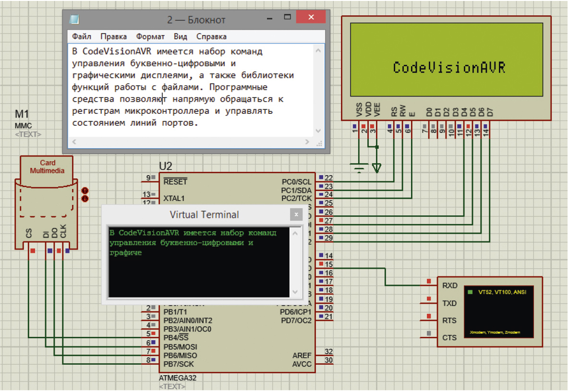Click the CS pin of the MMC card
Image resolution: width=569 pixels, height=392 pixels.
tap(29, 233)
